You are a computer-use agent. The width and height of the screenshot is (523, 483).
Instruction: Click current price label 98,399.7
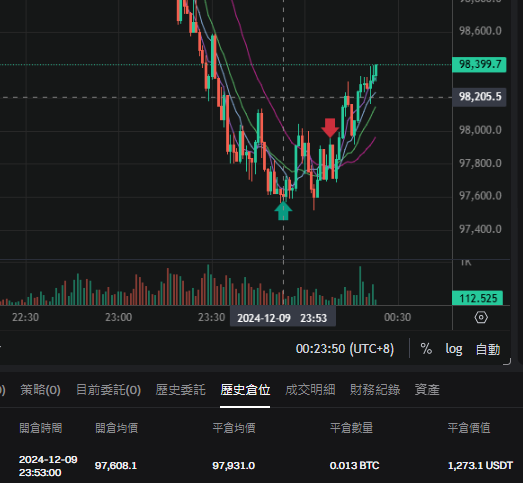pos(479,64)
